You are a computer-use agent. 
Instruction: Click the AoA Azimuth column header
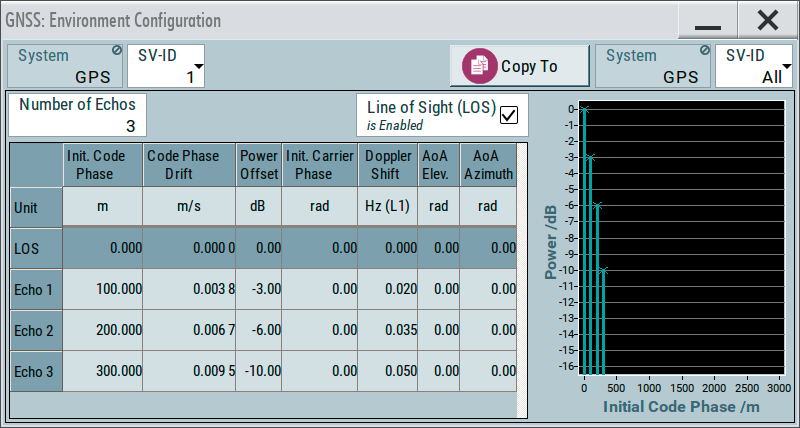[488, 165]
